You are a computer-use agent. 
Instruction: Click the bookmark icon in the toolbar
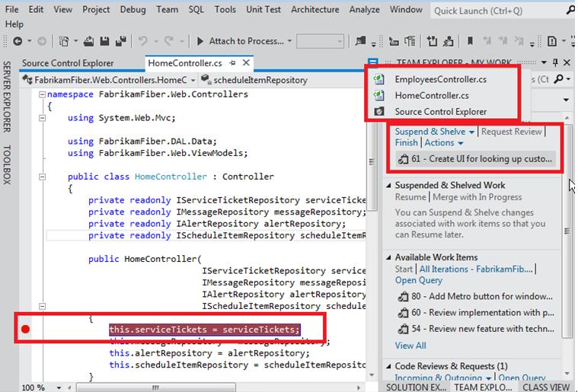tap(470, 41)
